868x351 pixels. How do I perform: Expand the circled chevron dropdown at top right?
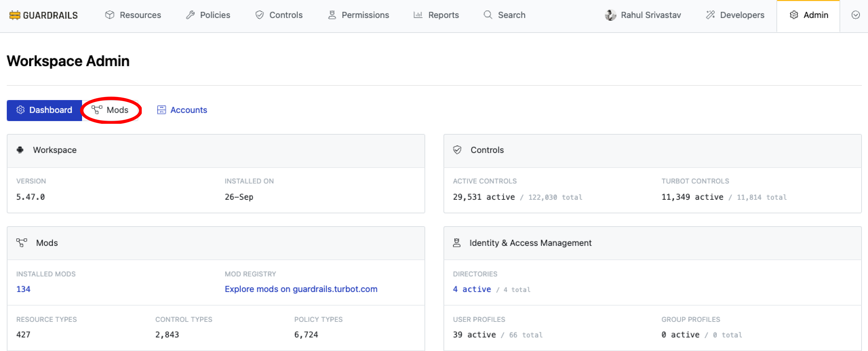tap(855, 15)
